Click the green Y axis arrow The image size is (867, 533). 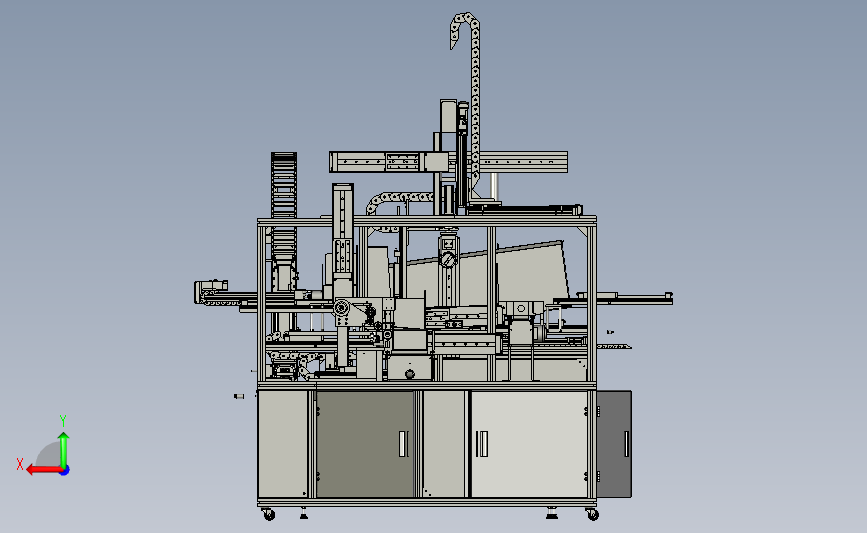(x=64, y=450)
